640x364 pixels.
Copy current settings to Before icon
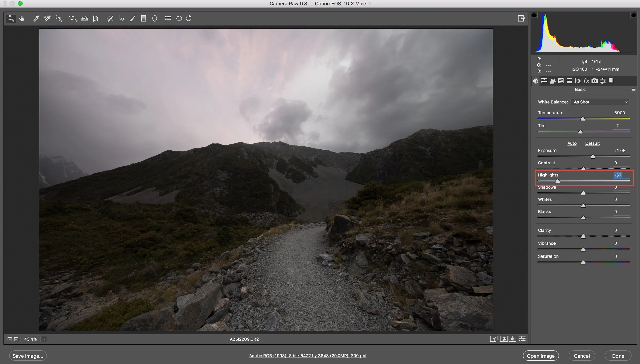tap(513, 339)
